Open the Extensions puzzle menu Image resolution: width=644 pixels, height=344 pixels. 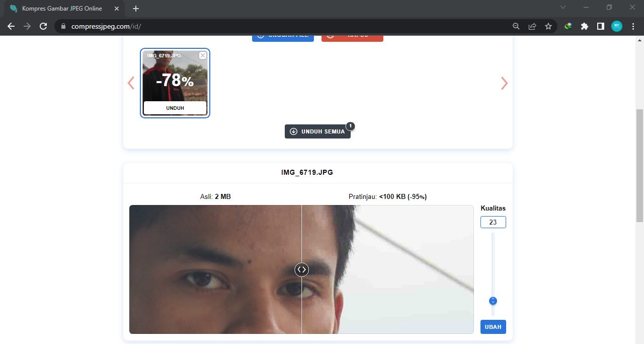585,26
